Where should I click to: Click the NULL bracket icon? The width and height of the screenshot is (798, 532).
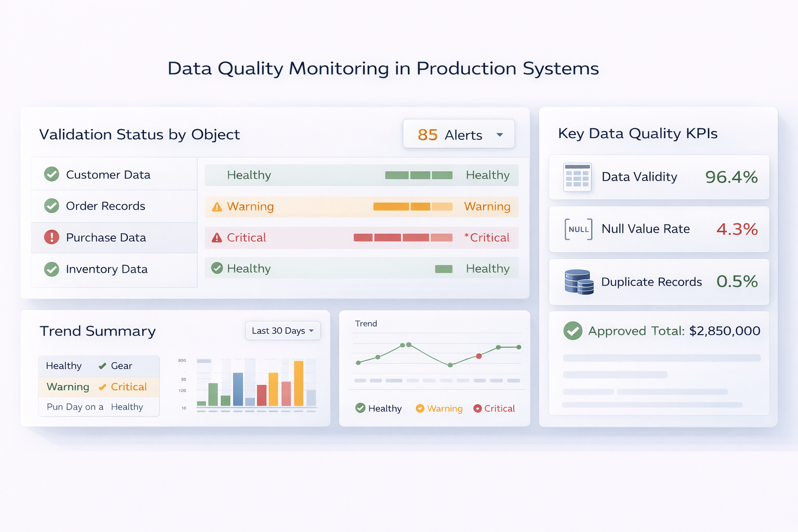pyautogui.click(x=578, y=229)
